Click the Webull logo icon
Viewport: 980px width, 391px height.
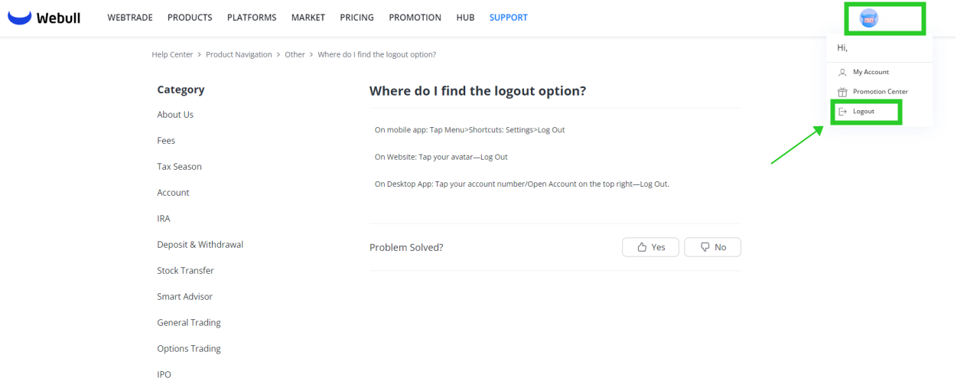19,18
